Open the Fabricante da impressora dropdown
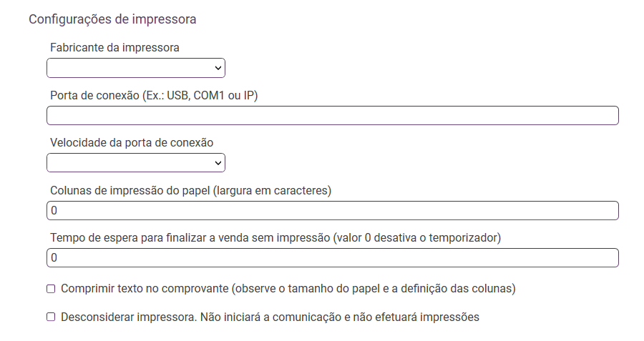Viewport: 644px width, 341px height. 135,68
